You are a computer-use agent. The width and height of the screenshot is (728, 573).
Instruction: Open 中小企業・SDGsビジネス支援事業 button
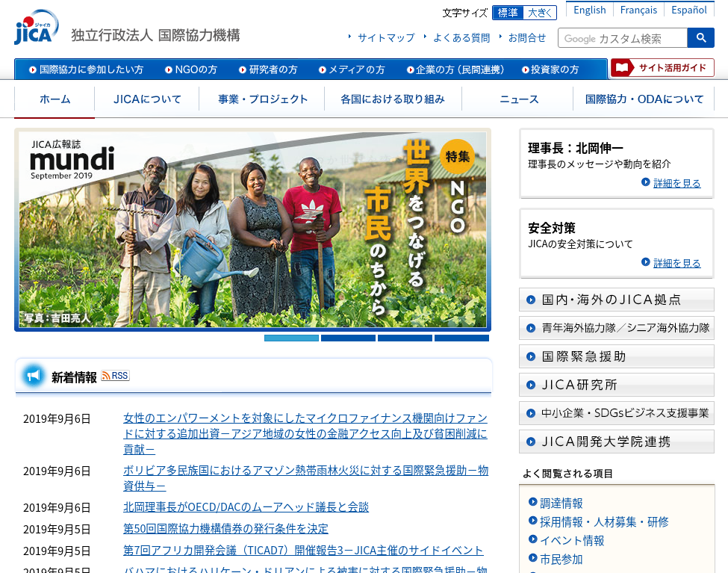pos(617,413)
